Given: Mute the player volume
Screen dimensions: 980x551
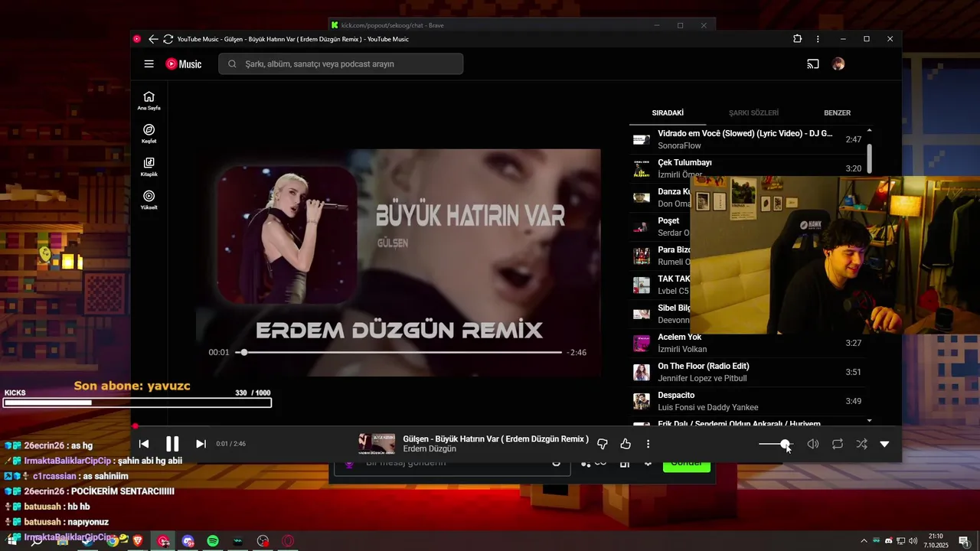Looking at the screenshot, I should (x=813, y=444).
